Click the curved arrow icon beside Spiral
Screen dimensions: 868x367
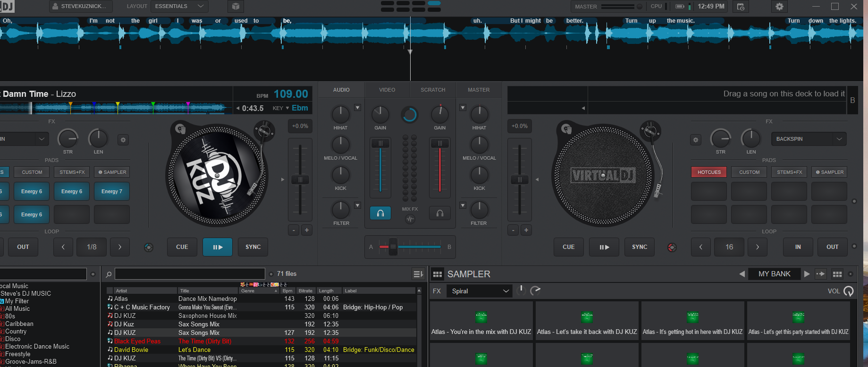[535, 291]
